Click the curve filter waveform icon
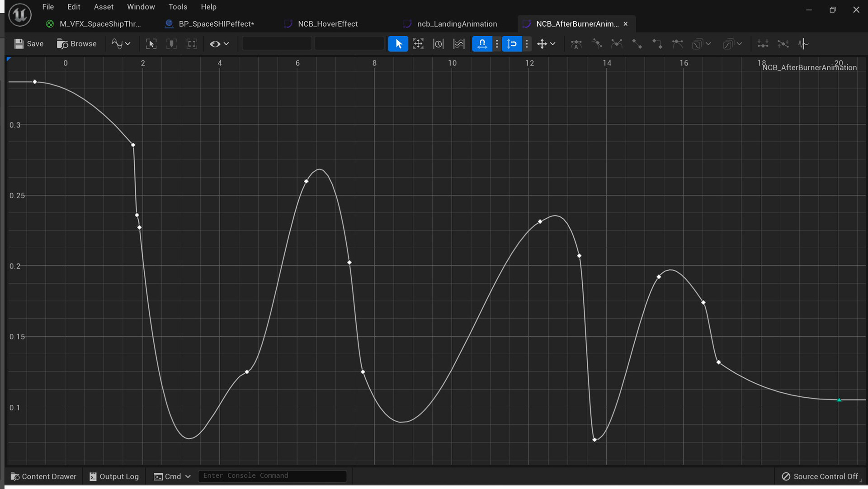This screenshot has height=489, width=868. (x=803, y=44)
